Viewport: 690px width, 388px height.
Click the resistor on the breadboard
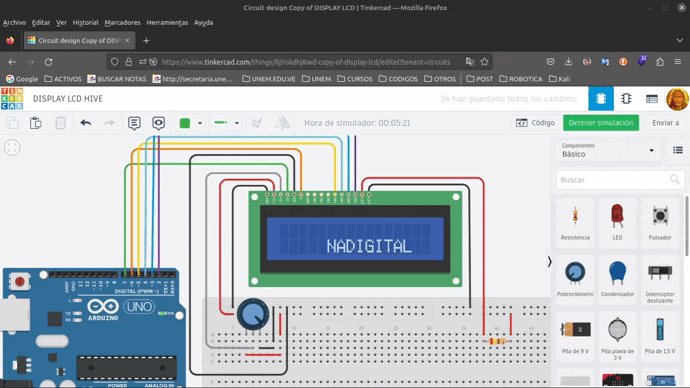(x=497, y=341)
